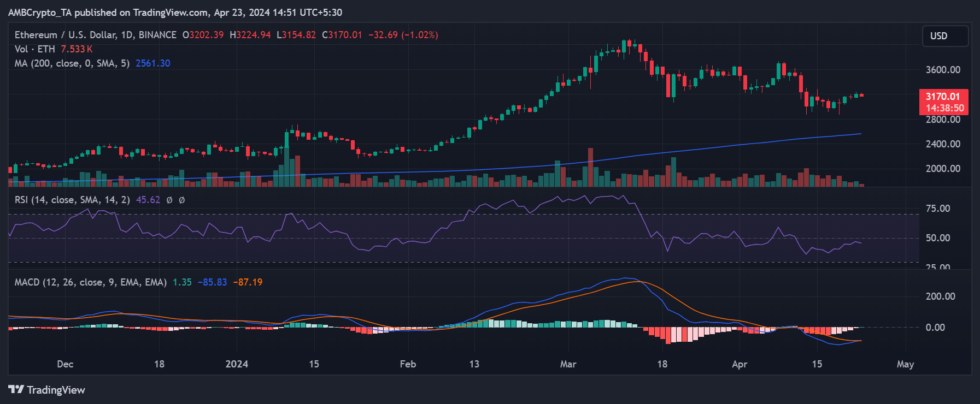This screenshot has width=980, height=404.
Task: Click the first RSI empty-value symbol ∅
Action: coord(169,200)
